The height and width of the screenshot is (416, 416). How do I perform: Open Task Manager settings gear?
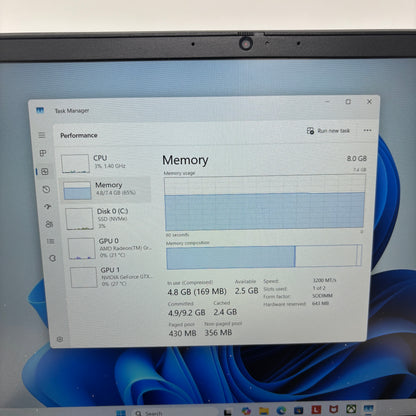[60, 339]
